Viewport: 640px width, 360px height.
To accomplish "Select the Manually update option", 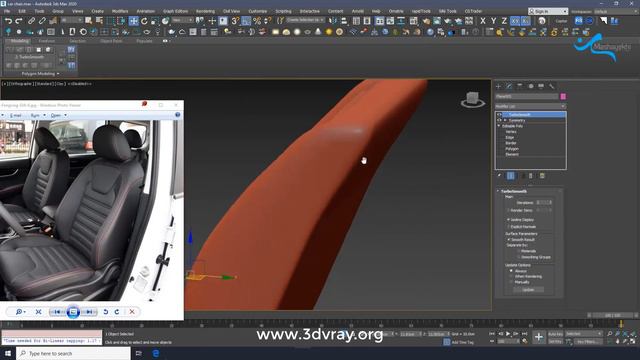I will click(x=511, y=282).
